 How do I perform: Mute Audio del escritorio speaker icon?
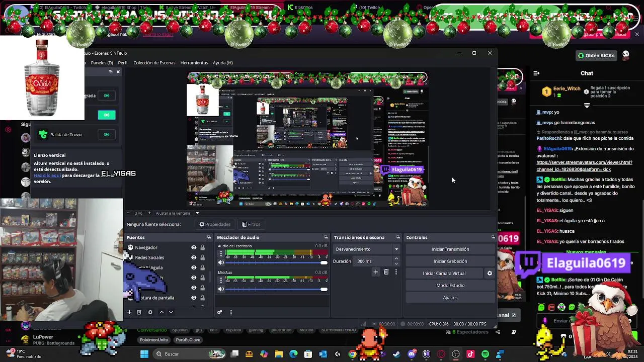[x=221, y=262]
